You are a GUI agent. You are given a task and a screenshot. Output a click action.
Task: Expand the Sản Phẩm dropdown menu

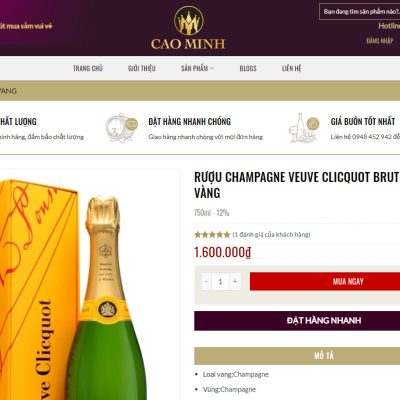point(197,68)
